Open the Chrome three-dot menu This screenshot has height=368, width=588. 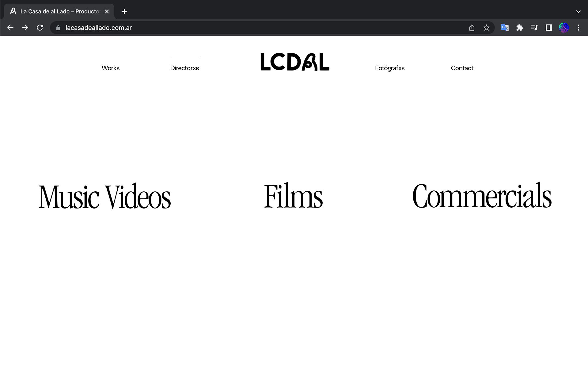coord(578,28)
